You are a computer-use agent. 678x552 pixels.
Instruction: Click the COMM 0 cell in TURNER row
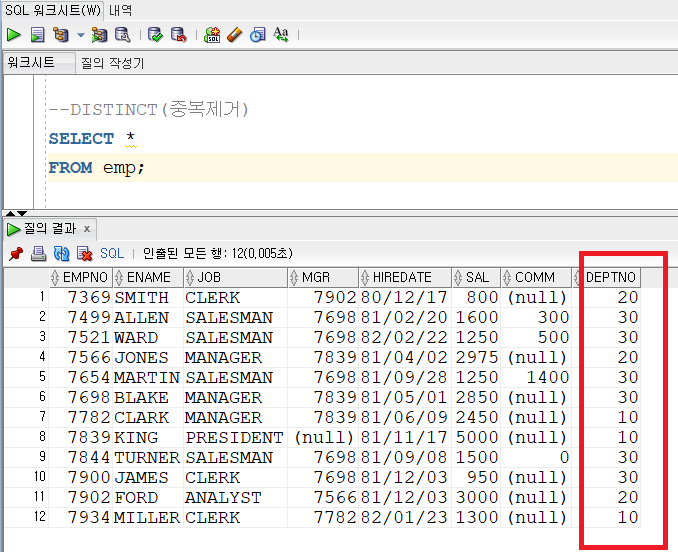[536, 457]
